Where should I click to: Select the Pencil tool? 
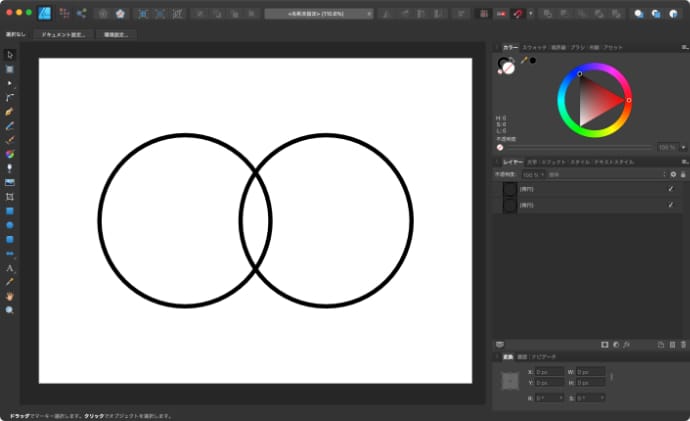(10, 112)
